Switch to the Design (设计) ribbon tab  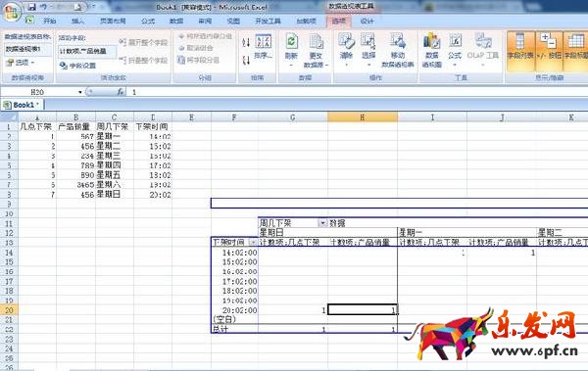point(367,21)
